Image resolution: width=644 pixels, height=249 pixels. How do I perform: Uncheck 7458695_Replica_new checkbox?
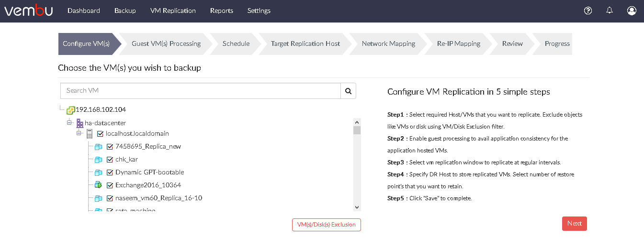[110, 147]
